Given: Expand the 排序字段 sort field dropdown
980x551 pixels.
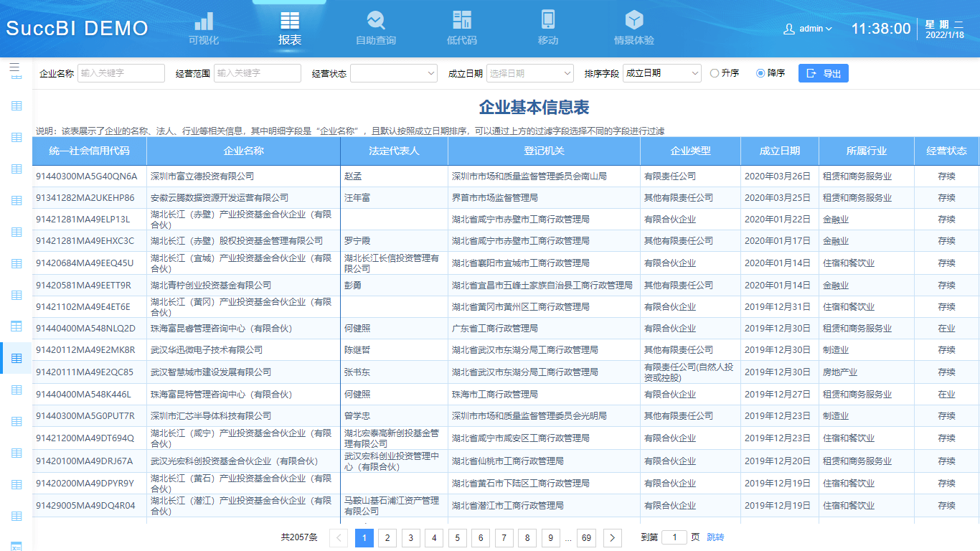Looking at the screenshot, I should (661, 72).
